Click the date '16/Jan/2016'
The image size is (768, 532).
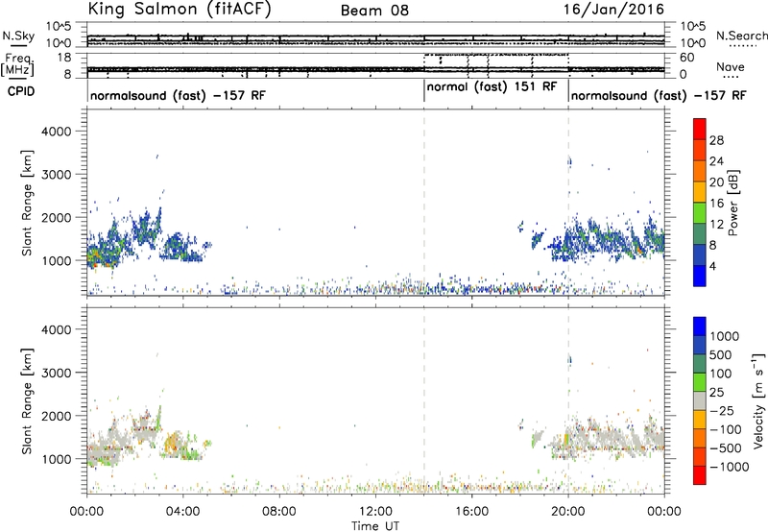(613, 10)
